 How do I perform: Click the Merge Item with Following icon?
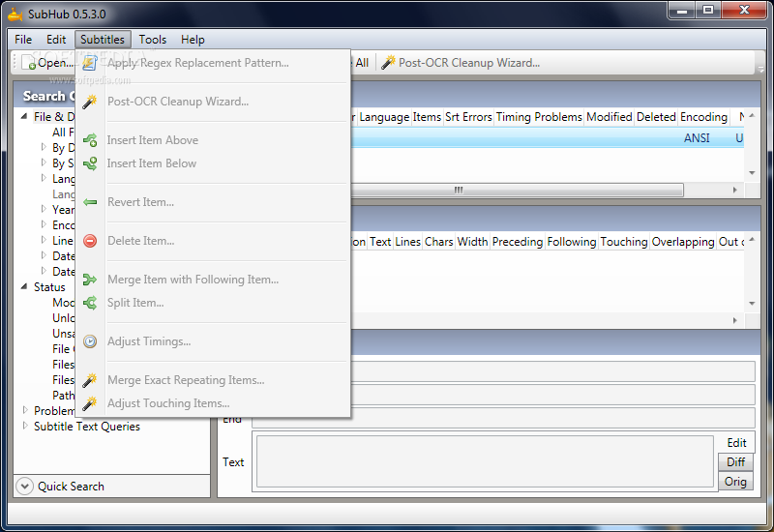(90, 280)
